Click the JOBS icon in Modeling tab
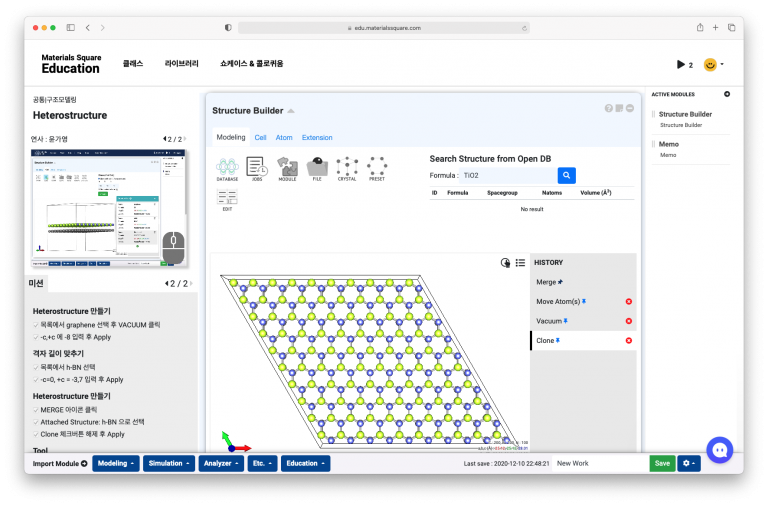 257,167
